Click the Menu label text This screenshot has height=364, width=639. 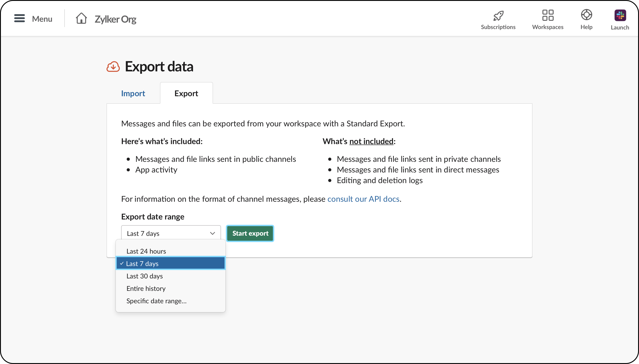click(x=42, y=19)
